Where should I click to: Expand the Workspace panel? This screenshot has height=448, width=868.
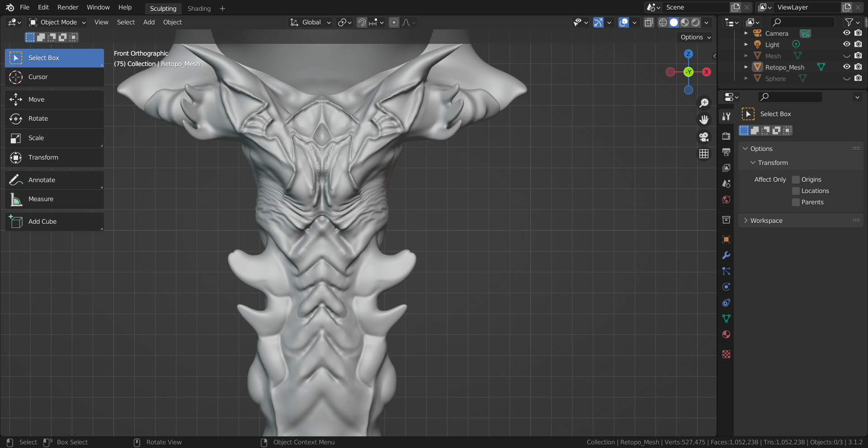pos(766,221)
